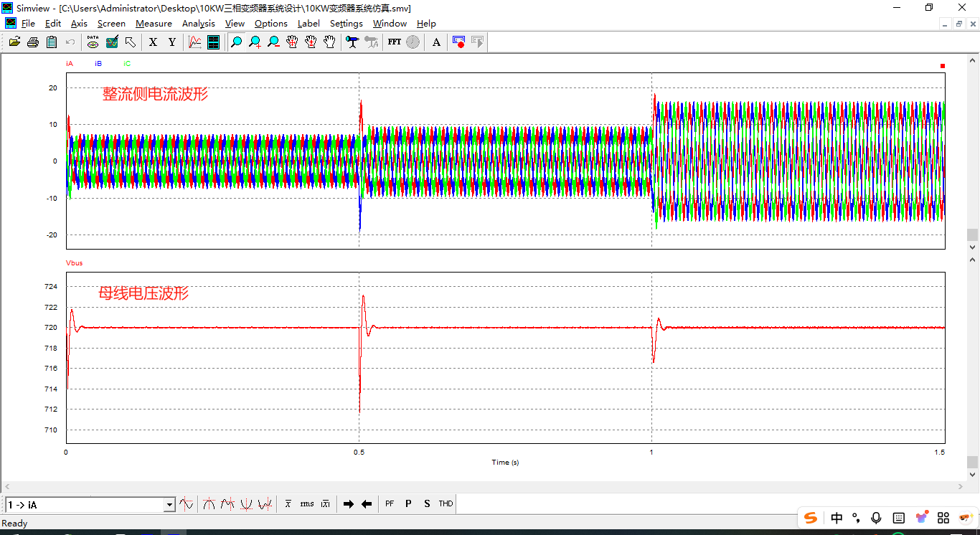Viewport: 980px width, 535px height.
Task: Open the curve selector dropdown showing iA
Action: click(x=169, y=505)
